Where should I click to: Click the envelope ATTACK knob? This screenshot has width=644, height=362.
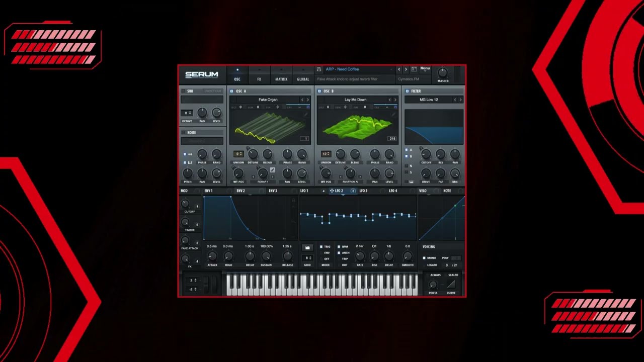point(212,256)
